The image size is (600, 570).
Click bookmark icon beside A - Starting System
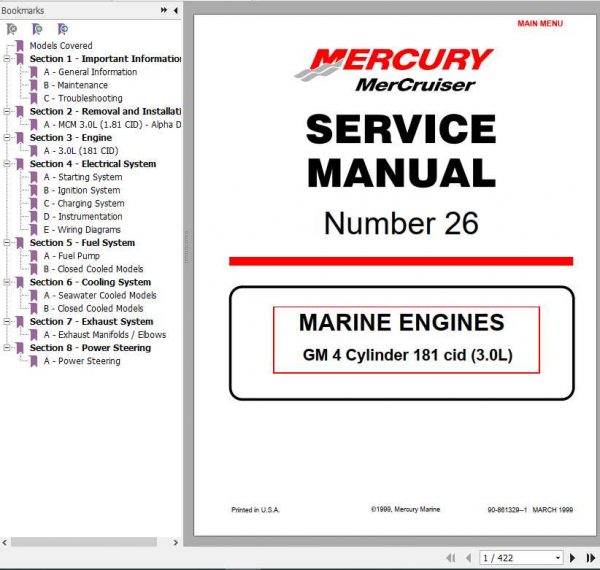tap(34, 178)
